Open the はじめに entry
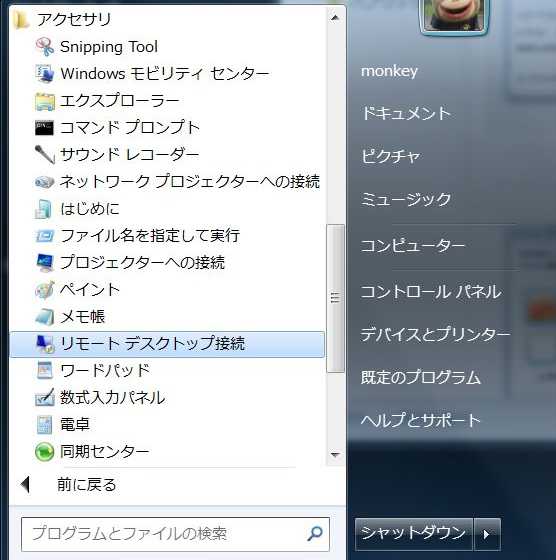The height and width of the screenshot is (560, 556). click(x=167, y=209)
